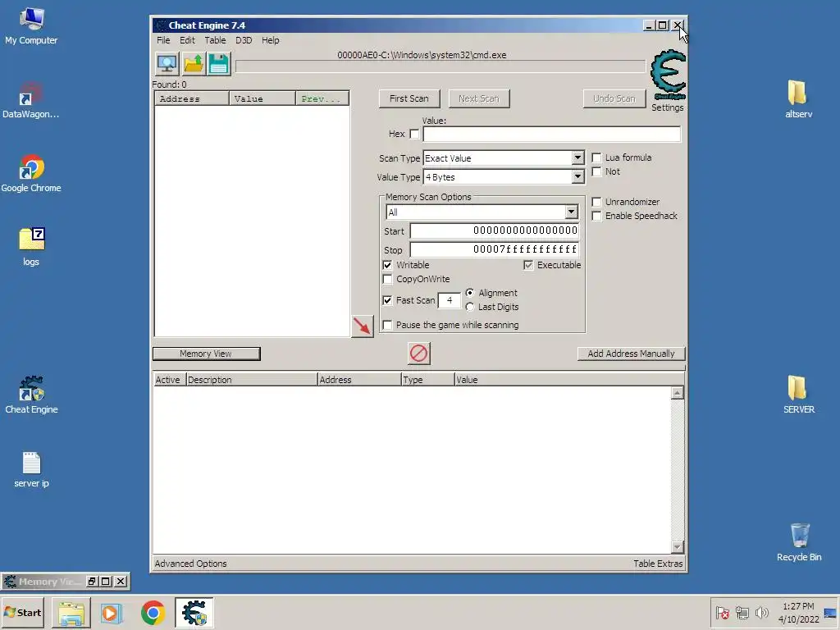Image resolution: width=840 pixels, height=630 pixels.
Task: Expand the memory region All dropdown
Action: [571, 212]
